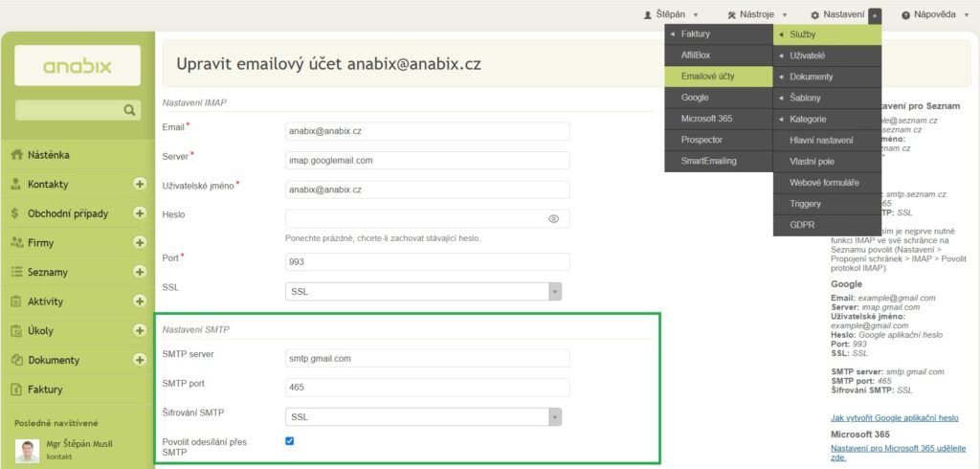Uncheck Povolit odesílání přes SMTP checkbox

point(289,441)
